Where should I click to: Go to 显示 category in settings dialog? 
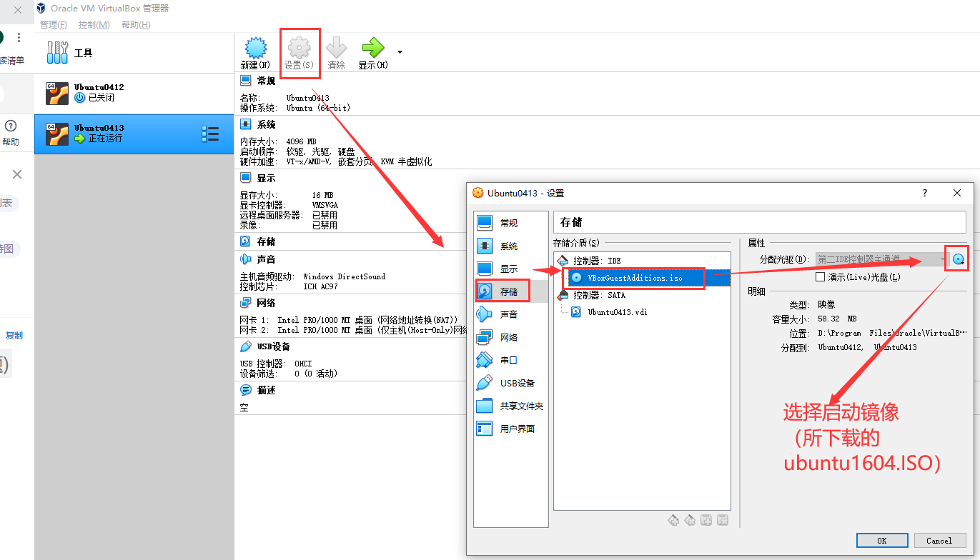(511, 269)
